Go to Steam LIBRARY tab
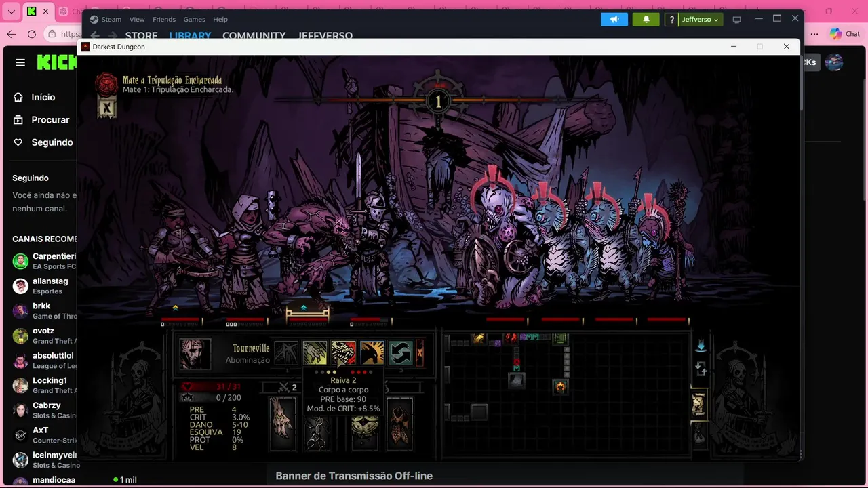 coord(190,35)
